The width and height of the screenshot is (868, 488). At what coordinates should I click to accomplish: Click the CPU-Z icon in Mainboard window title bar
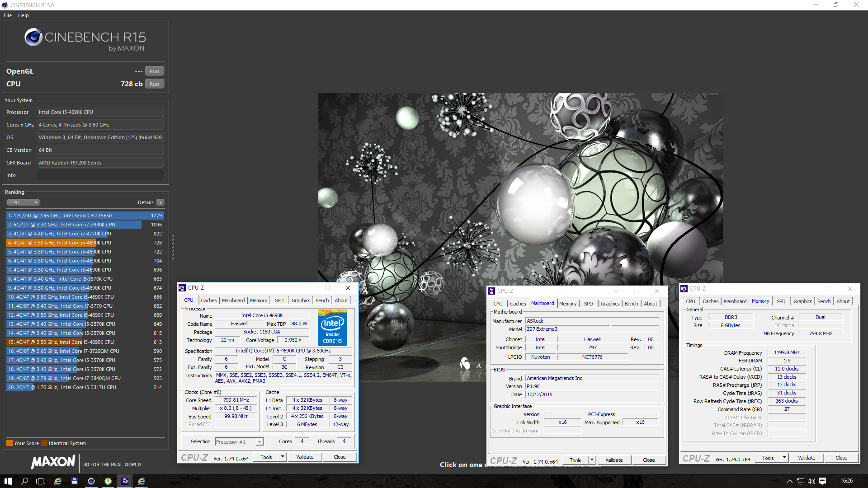click(x=491, y=291)
